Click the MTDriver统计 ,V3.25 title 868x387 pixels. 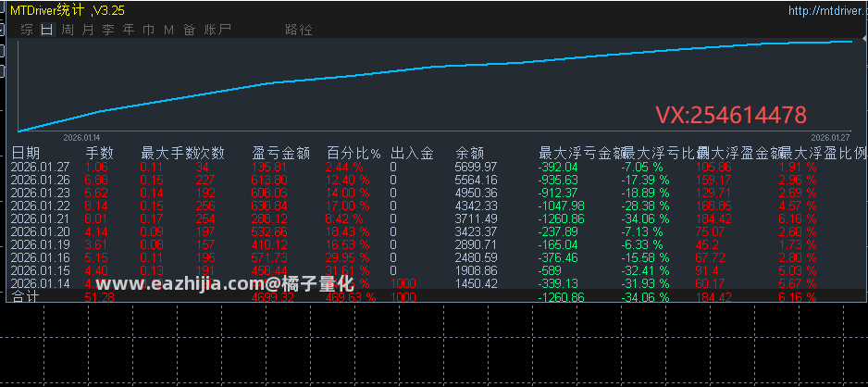pyautogui.click(x=68, y=9)
